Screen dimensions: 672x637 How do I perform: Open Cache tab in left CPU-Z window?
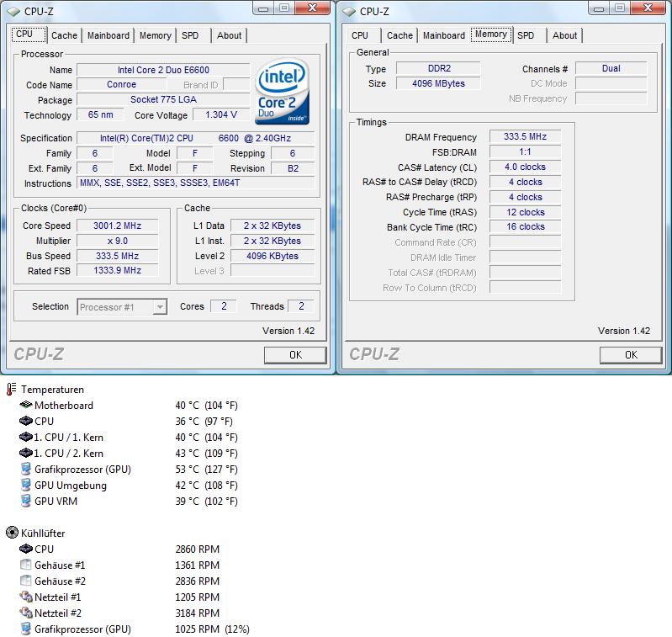coord(64,35)
